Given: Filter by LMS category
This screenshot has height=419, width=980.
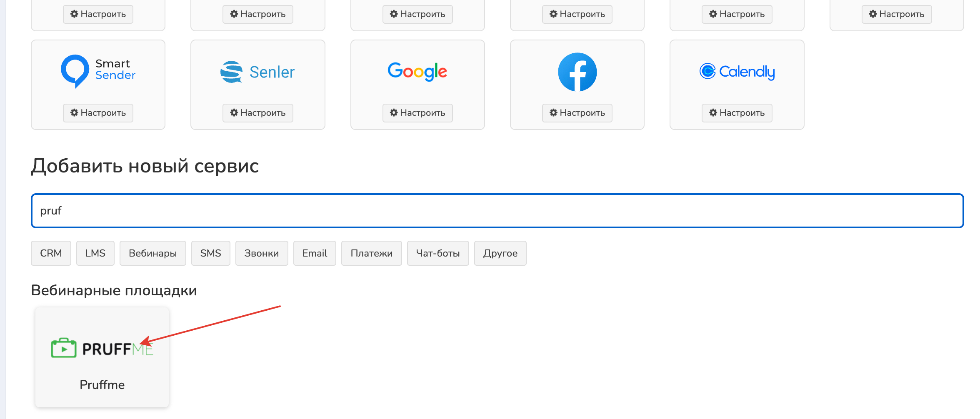Looking at the screenshot, I should click(95, 253).
